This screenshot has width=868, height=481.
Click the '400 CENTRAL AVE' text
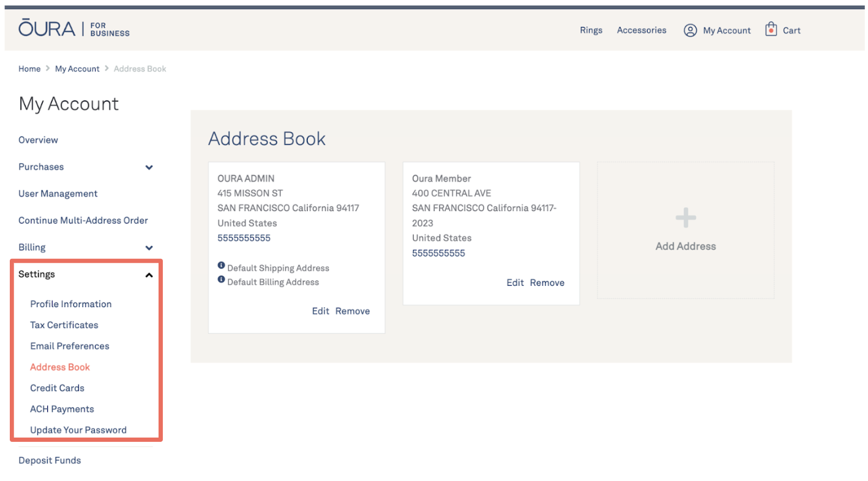click(x=452, y=193)
